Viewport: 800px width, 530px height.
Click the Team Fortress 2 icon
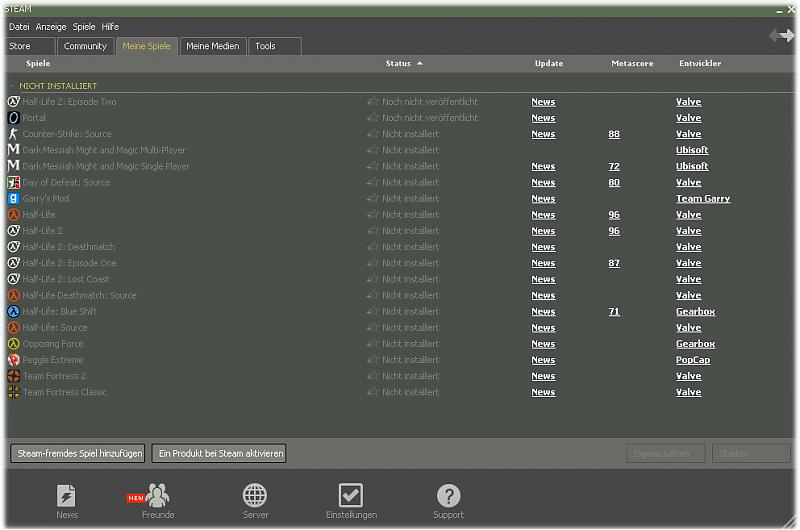[13, 376]
